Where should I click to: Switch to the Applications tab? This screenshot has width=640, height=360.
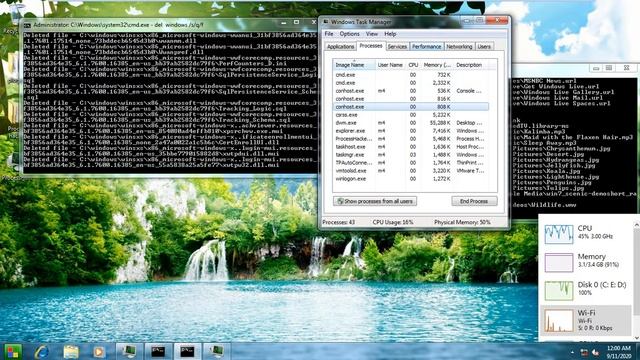(340, 47)
